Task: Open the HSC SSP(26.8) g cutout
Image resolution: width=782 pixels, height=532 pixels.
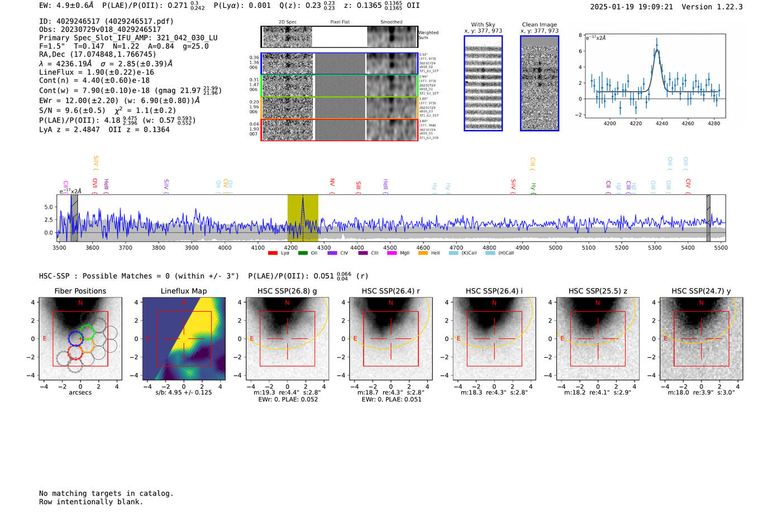Action: tap(287, 339)
